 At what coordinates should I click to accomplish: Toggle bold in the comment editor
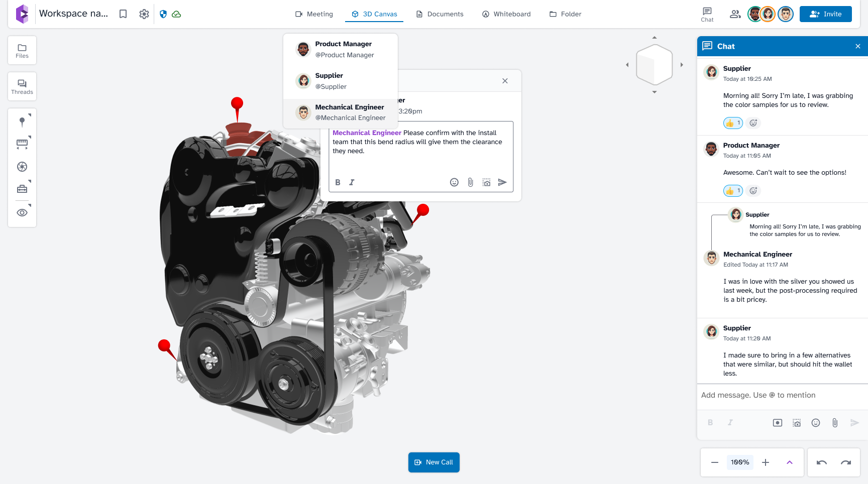pyautogui.click(x=338, y=182)
